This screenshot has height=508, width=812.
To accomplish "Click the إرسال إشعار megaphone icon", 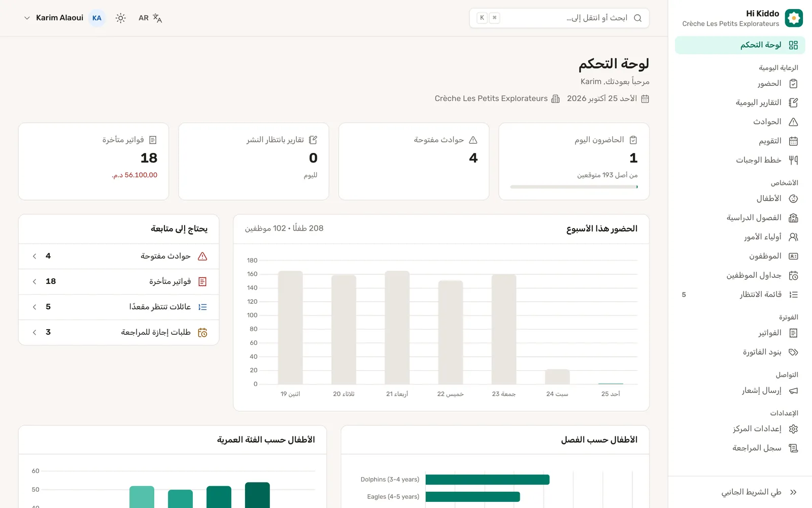I will coord(794,391).
